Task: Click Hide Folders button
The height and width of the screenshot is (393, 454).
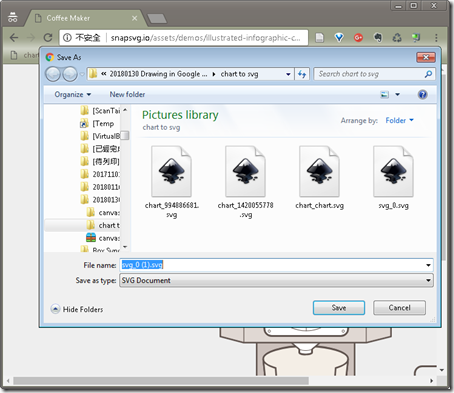Action: [x=77, y=309]
